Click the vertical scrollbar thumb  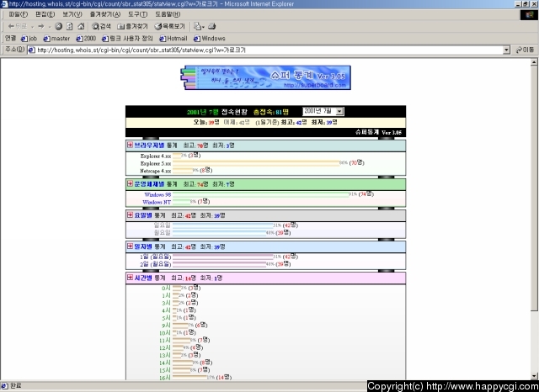534,188
